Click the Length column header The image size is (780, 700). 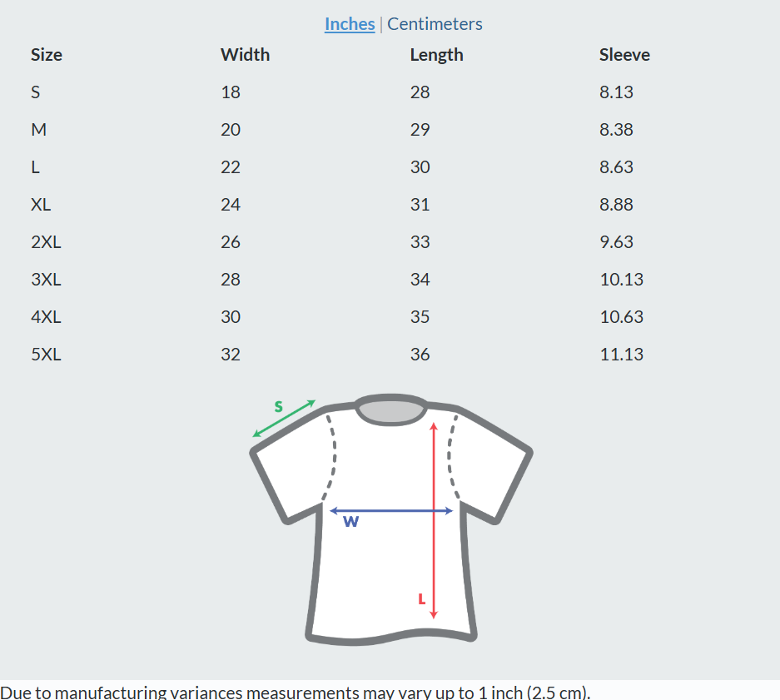pyautogui.click(x=436, y=55)
